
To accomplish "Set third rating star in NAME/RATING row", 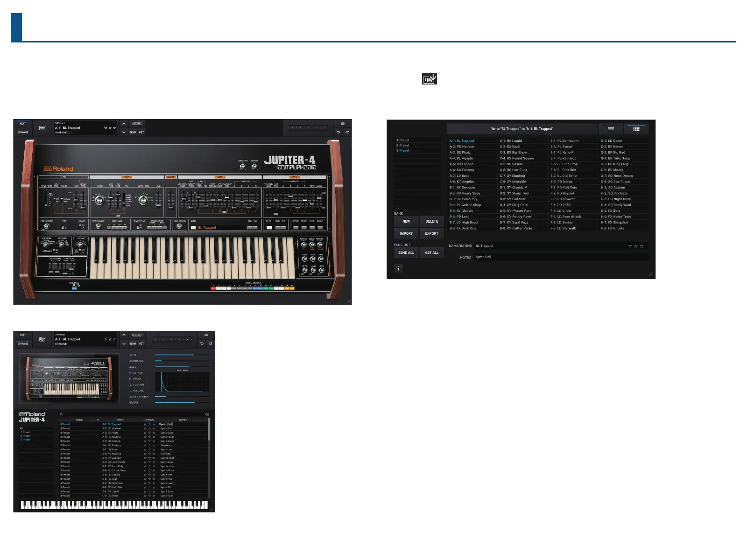I will [641, 246].
